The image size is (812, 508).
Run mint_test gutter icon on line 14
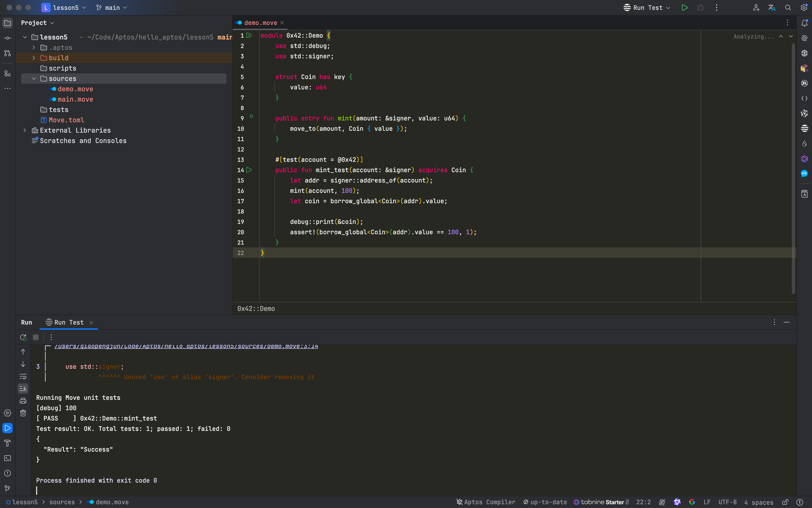pos(249,170)
